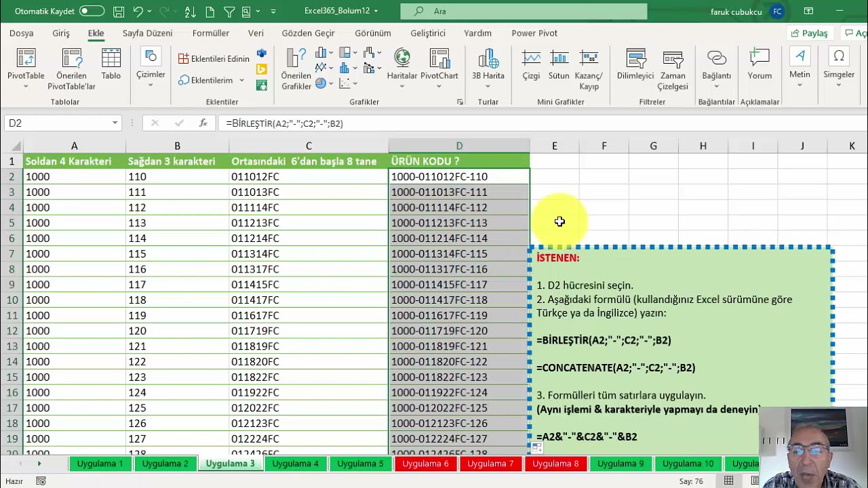Click the ribbon display options icon
The width and height of the screenshot is (868, 488).
pos(808,12)
